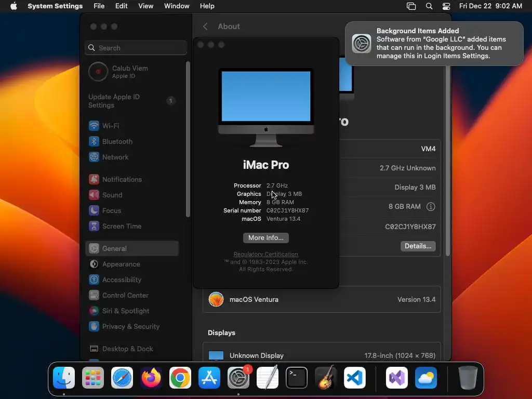Open the File menu
This screenshot has width=532, height=399.
[x=99, y=6]
